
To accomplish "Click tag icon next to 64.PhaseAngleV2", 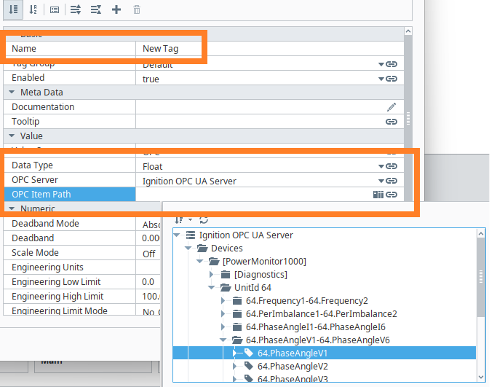I will pos(249,366).
